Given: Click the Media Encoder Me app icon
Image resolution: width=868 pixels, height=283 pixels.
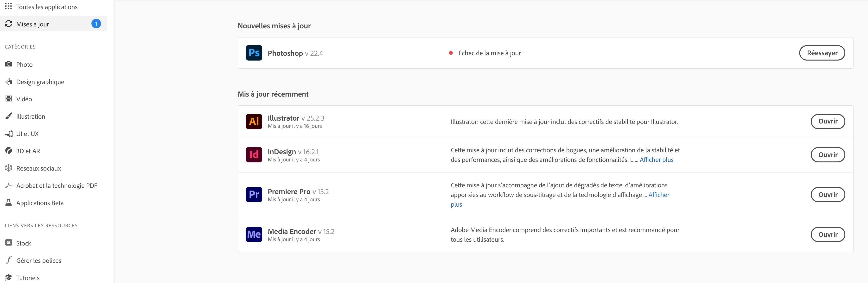Looking at the screenshot, I should (x=254, y=234).
